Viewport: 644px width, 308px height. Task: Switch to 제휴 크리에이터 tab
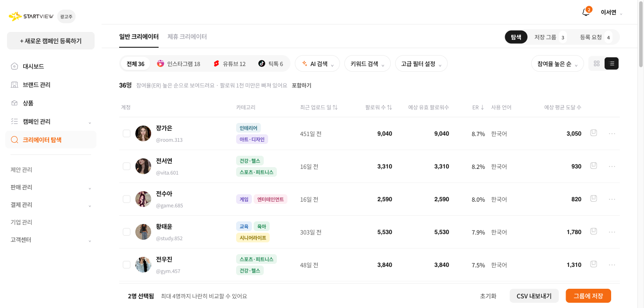(187, 37)
